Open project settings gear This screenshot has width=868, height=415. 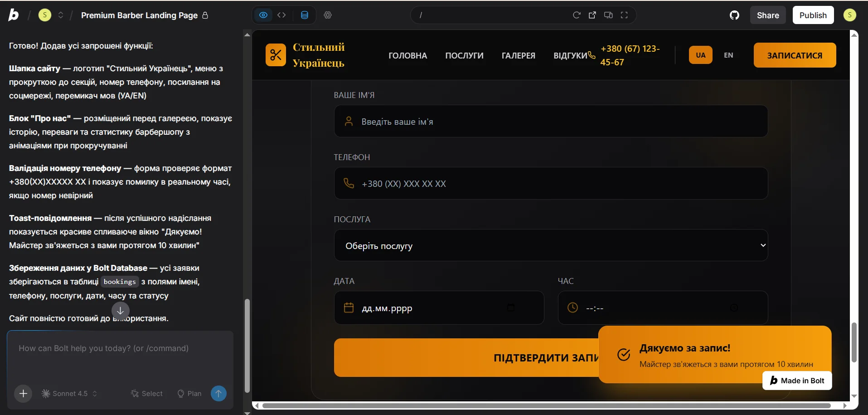(x=328, y=15)
